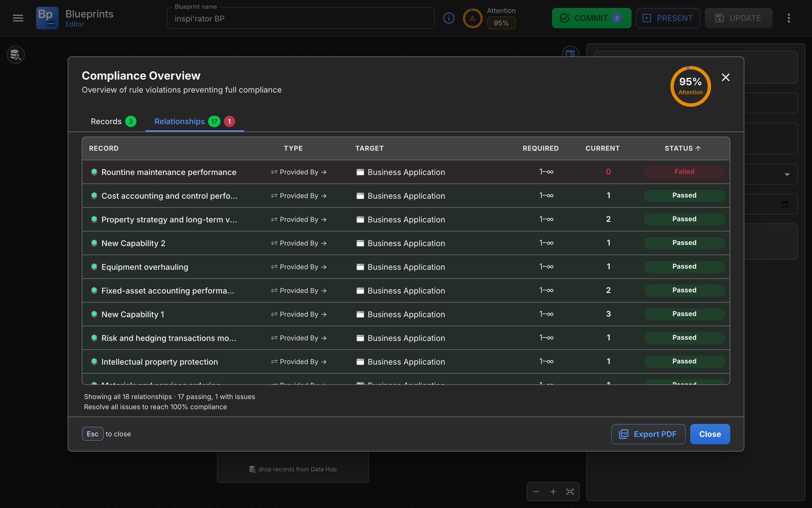Click Business Application target in Risk and hedging row
The width and height of the screenshot is (812, 508).
[x=406, y=338]
